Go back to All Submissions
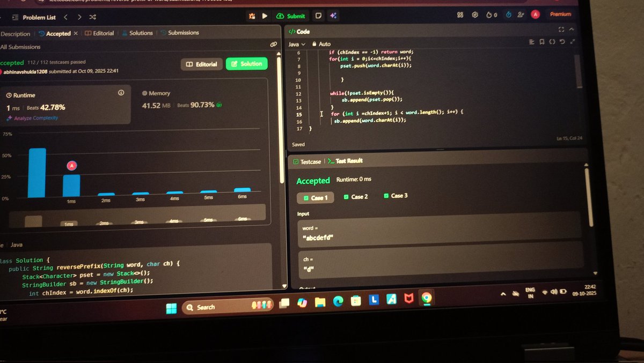 (x=20, y=47)
